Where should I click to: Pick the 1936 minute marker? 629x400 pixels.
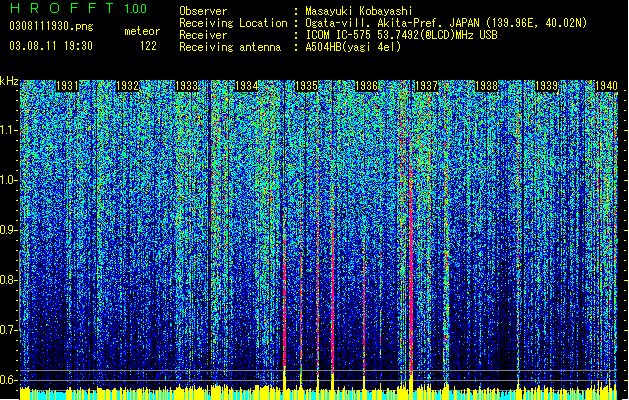pos(367,86)
